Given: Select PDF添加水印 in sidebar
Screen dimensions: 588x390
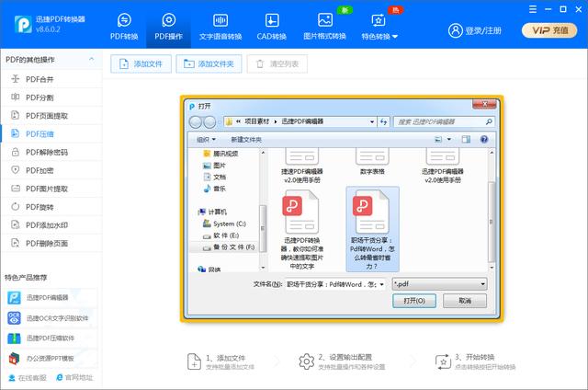Looking at the screenshot, I should click(x=51, y=224).
